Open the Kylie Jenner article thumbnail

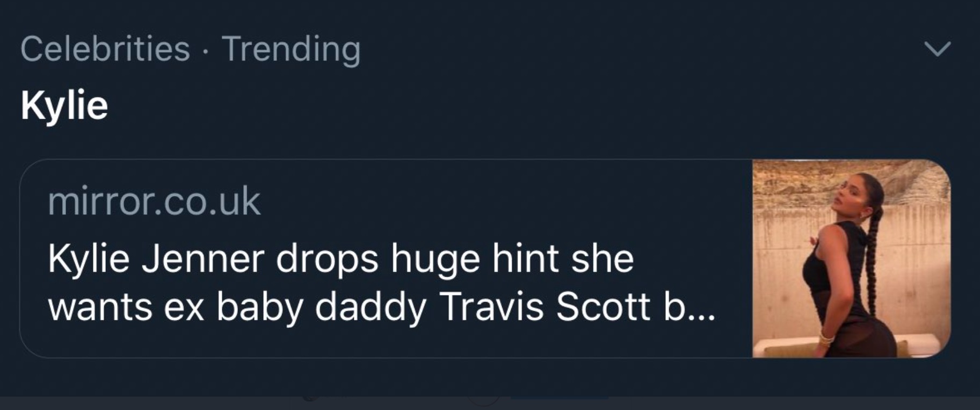tap(851, 258)
